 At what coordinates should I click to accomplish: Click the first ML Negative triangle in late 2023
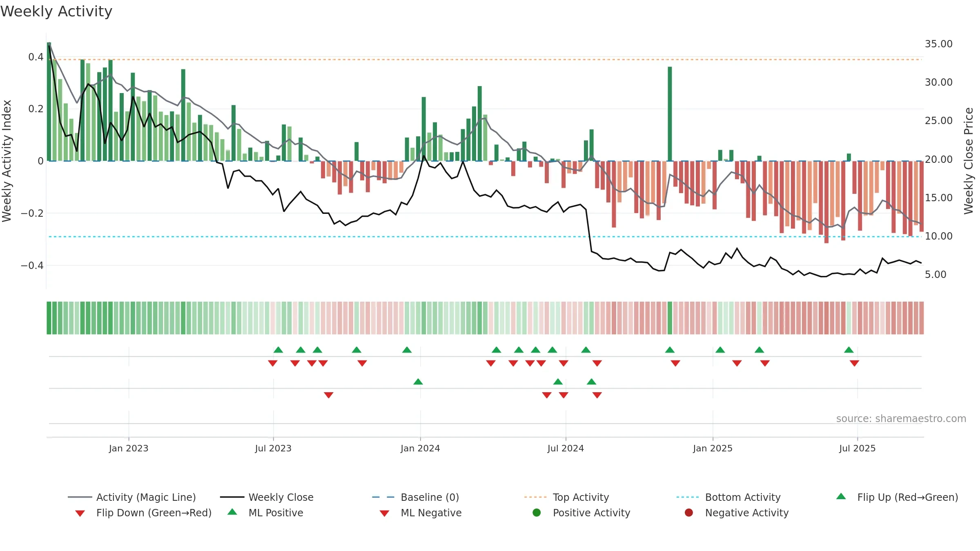pyautogui.click(x=329, y=395)
